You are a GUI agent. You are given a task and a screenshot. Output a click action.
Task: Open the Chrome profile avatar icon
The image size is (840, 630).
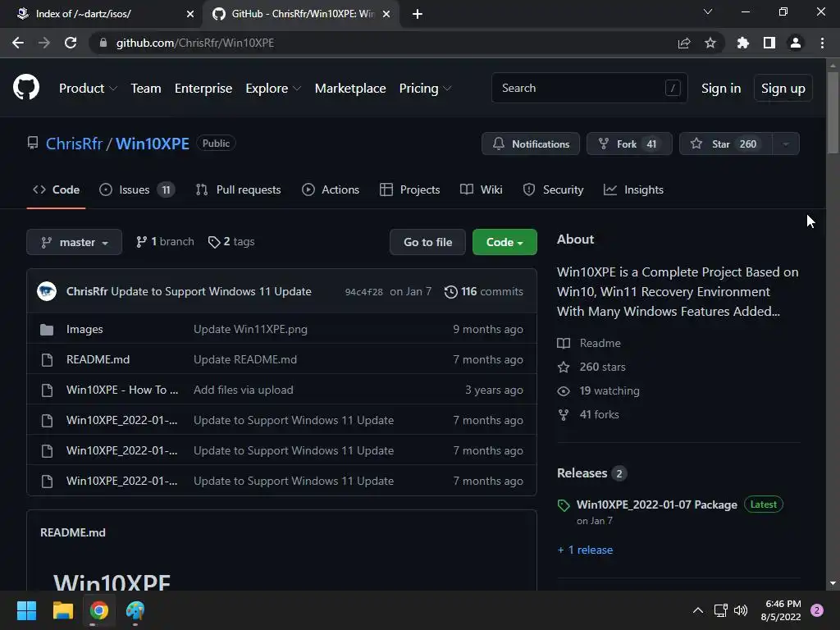(x=796, y=43)
